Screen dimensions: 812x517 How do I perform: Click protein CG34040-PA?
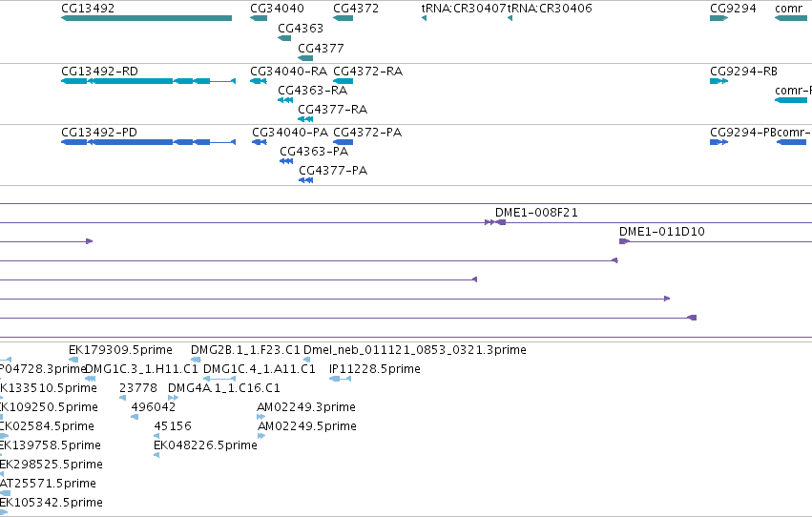[x=260, y=142]
